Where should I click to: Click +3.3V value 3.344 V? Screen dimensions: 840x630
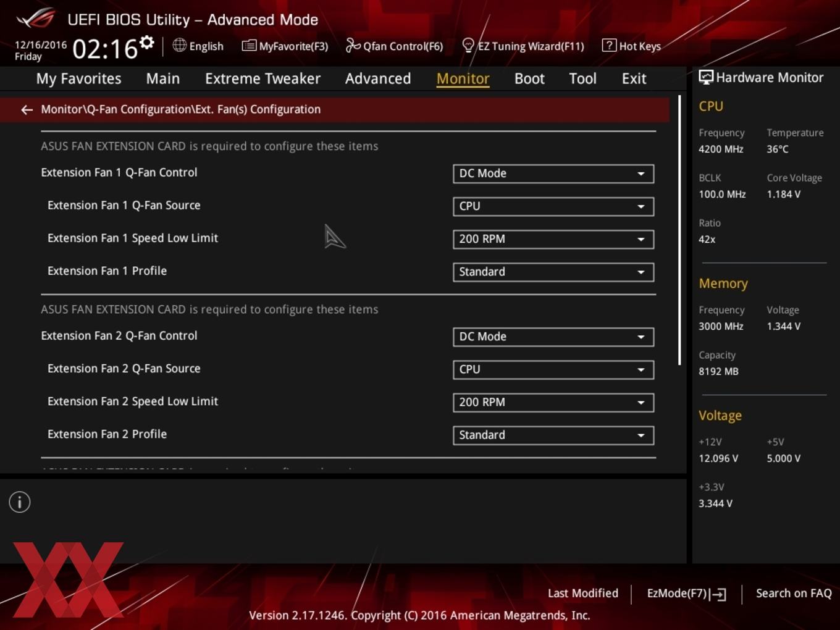(x=715, y=504)
